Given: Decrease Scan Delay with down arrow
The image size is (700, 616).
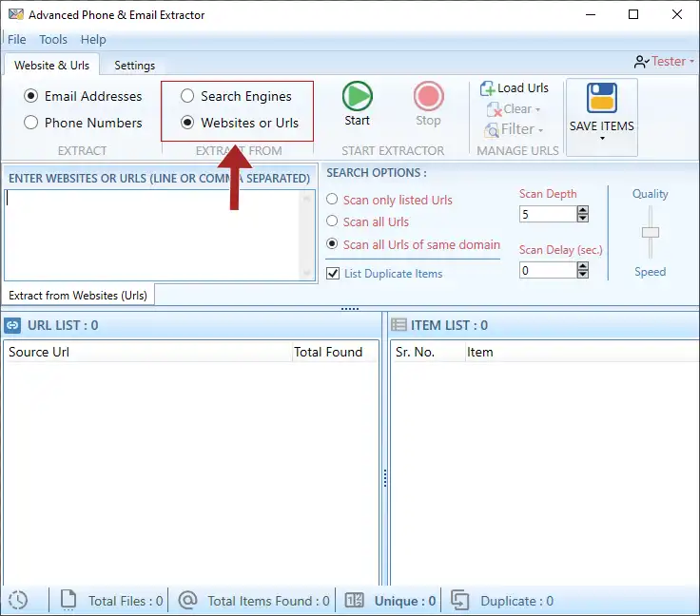Looking at the screenshot, I should (583, 275).
